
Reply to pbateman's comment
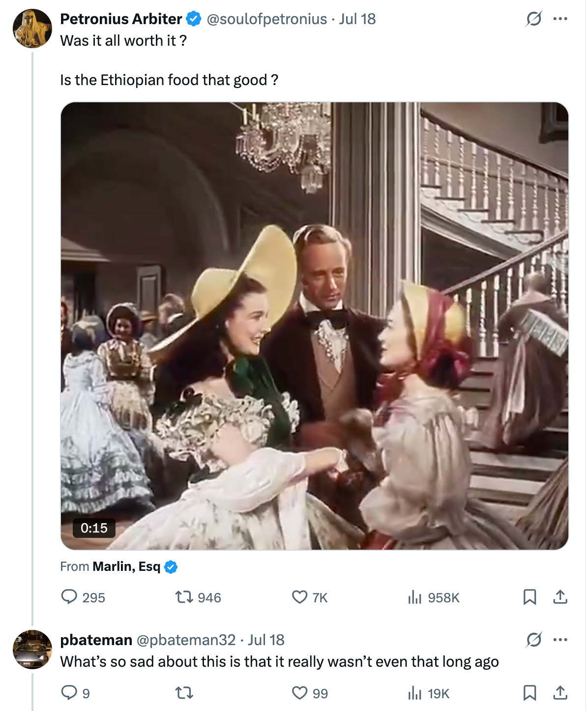click(69, 693)
